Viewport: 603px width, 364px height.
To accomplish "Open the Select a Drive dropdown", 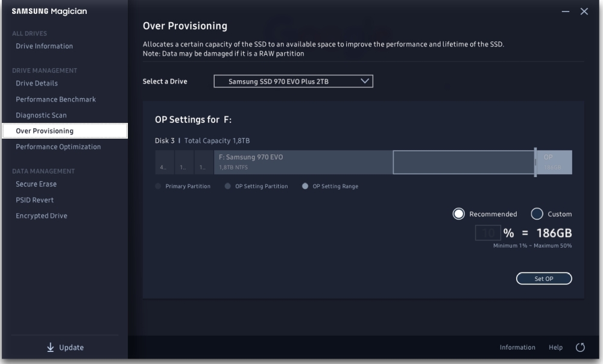I will (293, 81).
